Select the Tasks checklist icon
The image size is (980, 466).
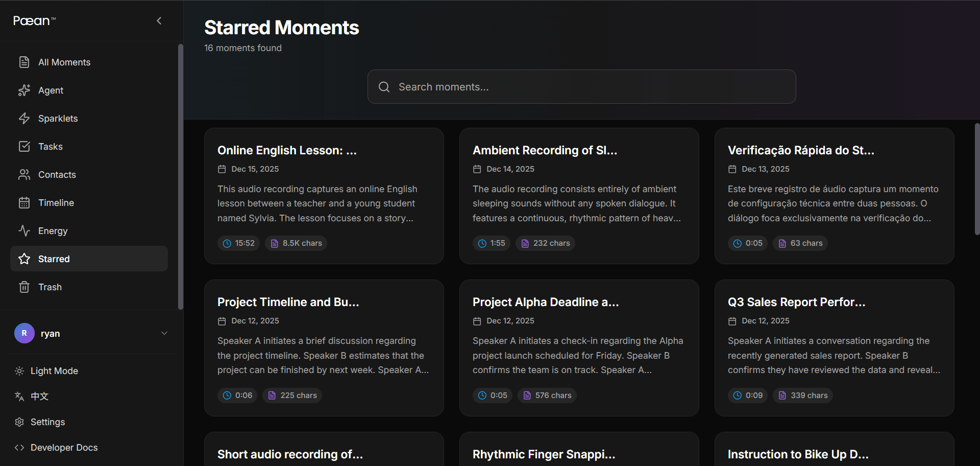coord(24,146)
